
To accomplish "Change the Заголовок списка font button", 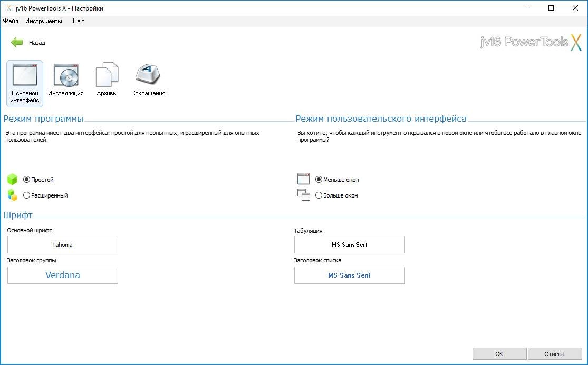I will (x=350, y=275).
